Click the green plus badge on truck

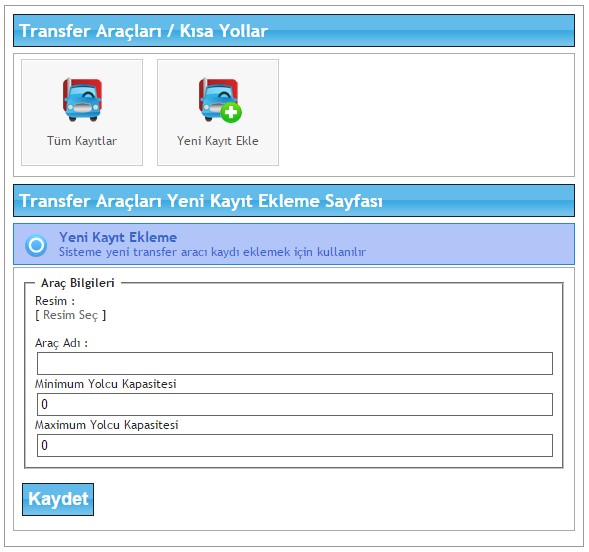point(231,112)
